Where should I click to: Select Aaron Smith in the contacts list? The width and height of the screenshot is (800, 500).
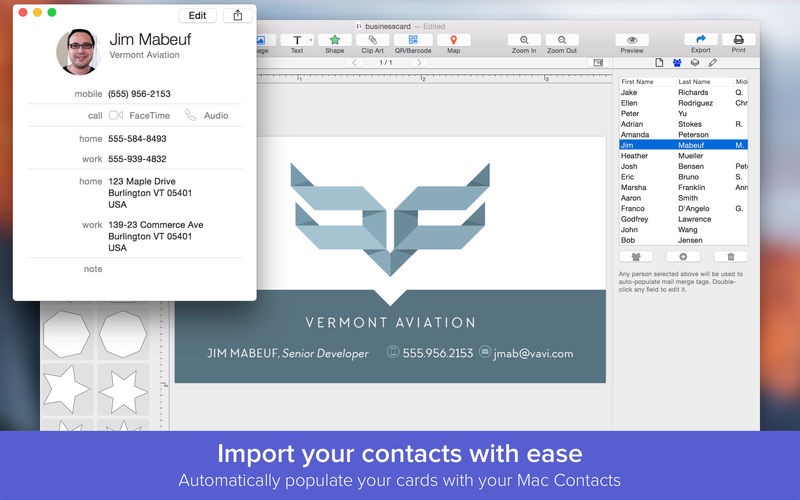click(x=683, y=198)
